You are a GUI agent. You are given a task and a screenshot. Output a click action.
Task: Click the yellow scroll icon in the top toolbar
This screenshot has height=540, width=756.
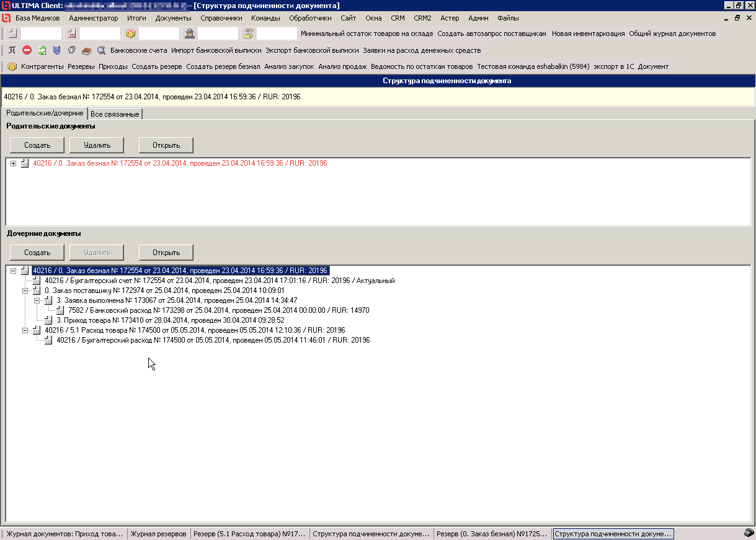pyautogui.click(x=249, y=34)
